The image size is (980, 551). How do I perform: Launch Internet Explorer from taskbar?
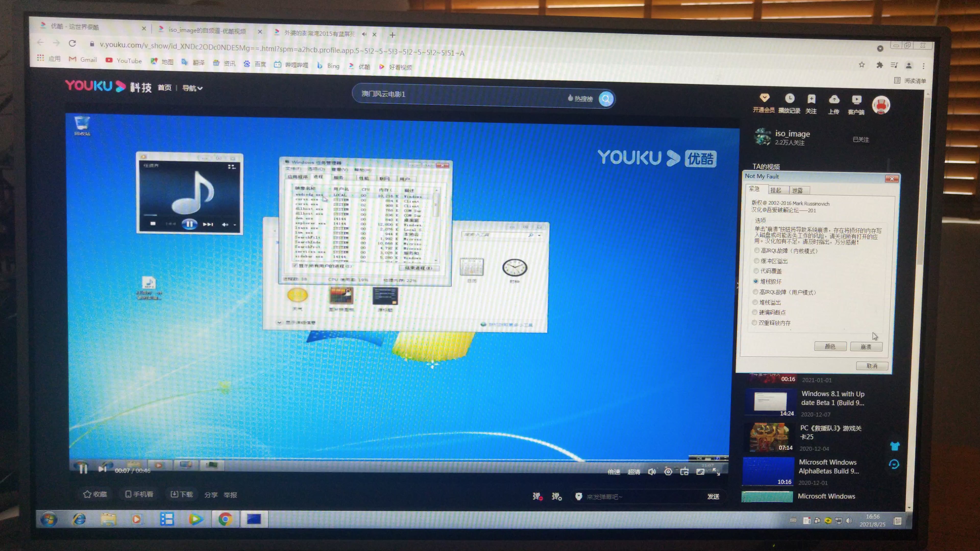coord(79,519)
